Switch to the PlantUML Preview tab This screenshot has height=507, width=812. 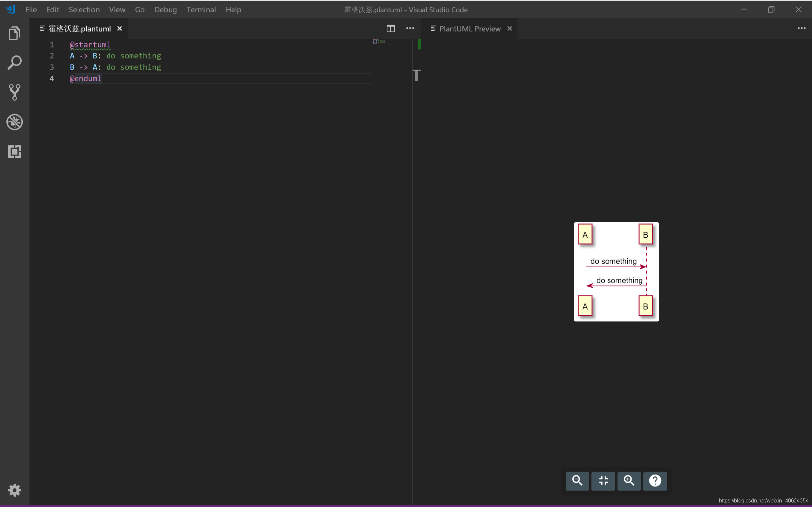click(470, 29)
